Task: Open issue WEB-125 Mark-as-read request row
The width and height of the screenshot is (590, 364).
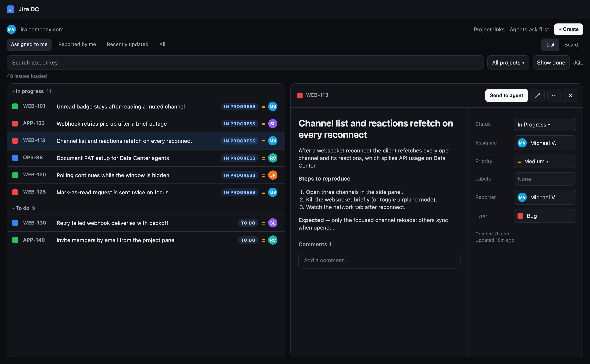Action: (x=146, y=192)
